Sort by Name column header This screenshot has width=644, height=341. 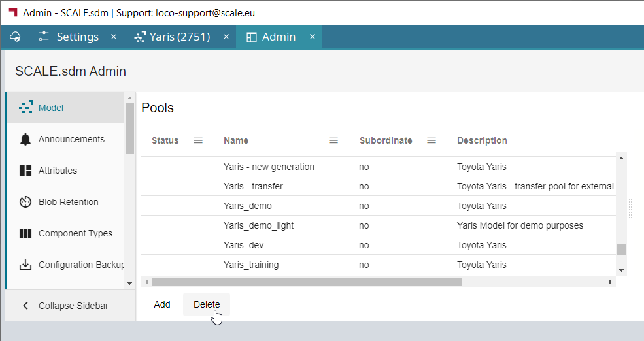[236, 140]
